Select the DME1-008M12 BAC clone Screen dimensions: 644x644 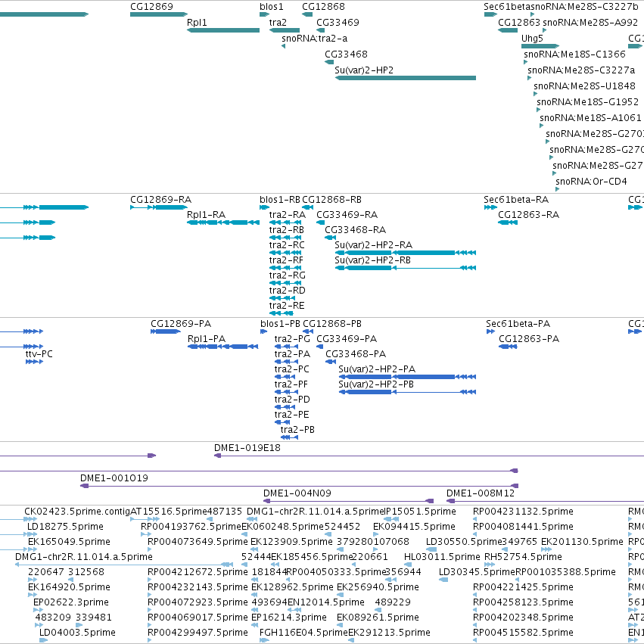545,501
